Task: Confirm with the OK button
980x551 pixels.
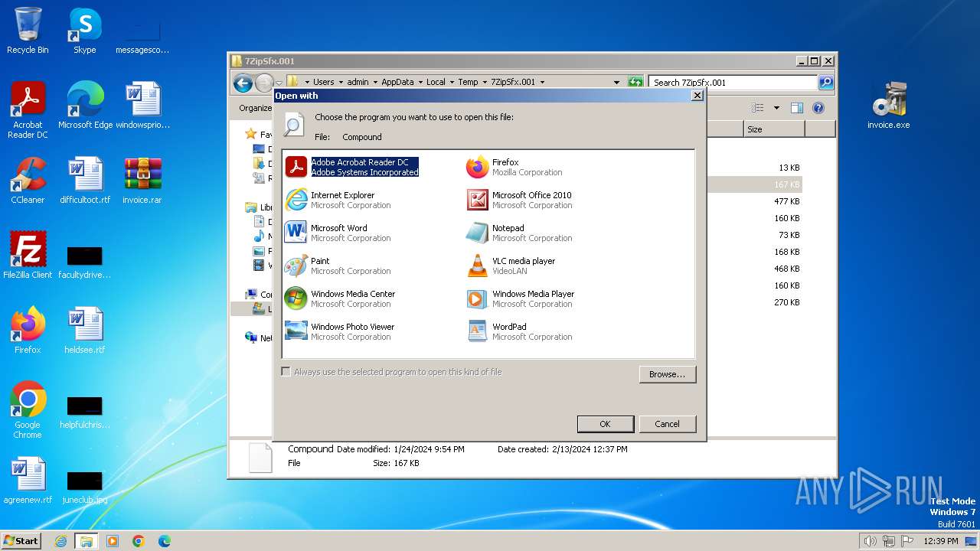Action: 605,424
